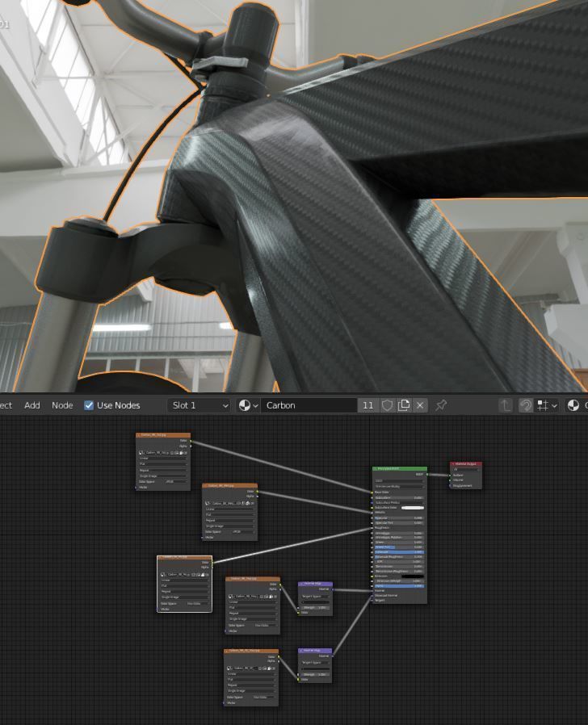
Task: Open Color Space dropdown in bottommost image texture node
Action: point(264,698)
